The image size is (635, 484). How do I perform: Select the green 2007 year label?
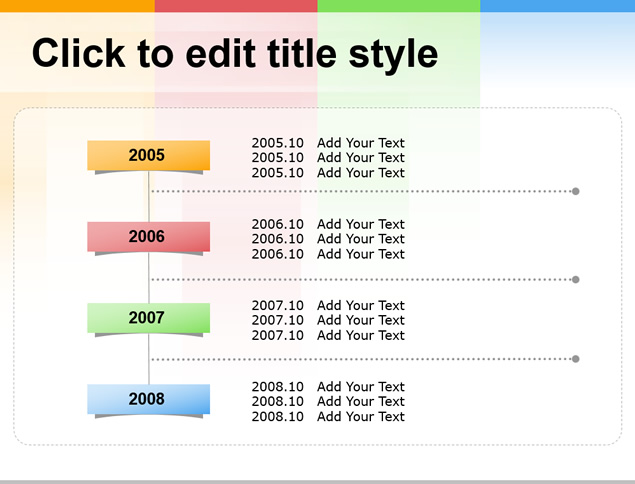tap(149, 318)
